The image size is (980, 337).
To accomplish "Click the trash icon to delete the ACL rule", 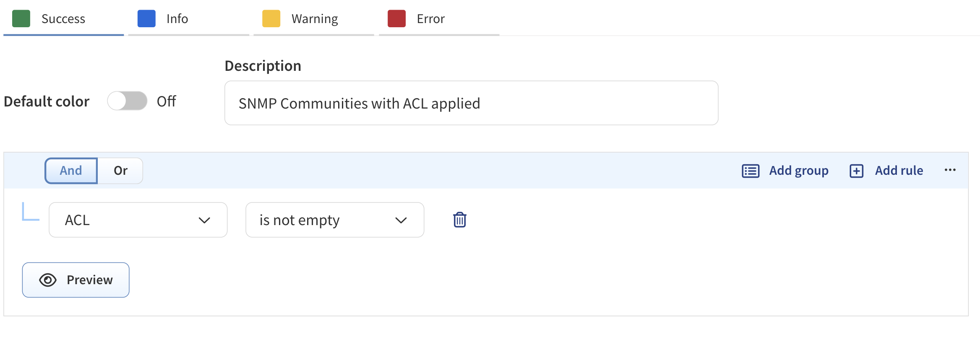I will tap(459, 220).
